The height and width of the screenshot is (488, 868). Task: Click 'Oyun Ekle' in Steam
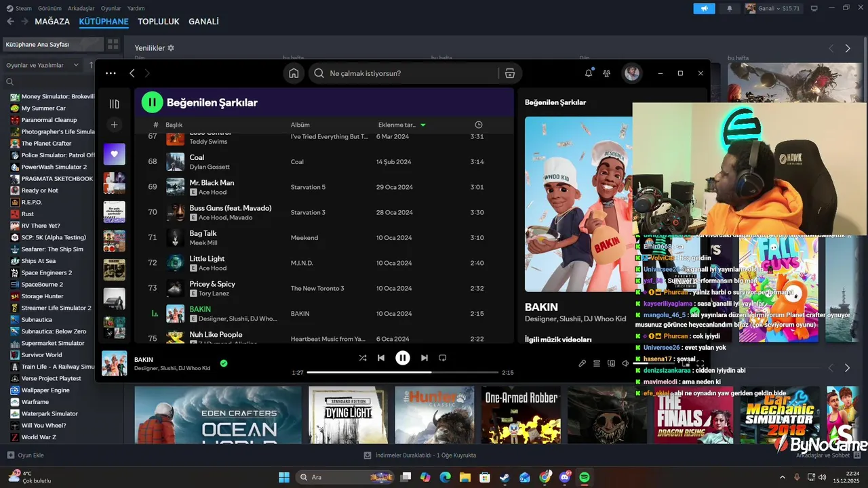pyautogui.click(x=25, y=455)
